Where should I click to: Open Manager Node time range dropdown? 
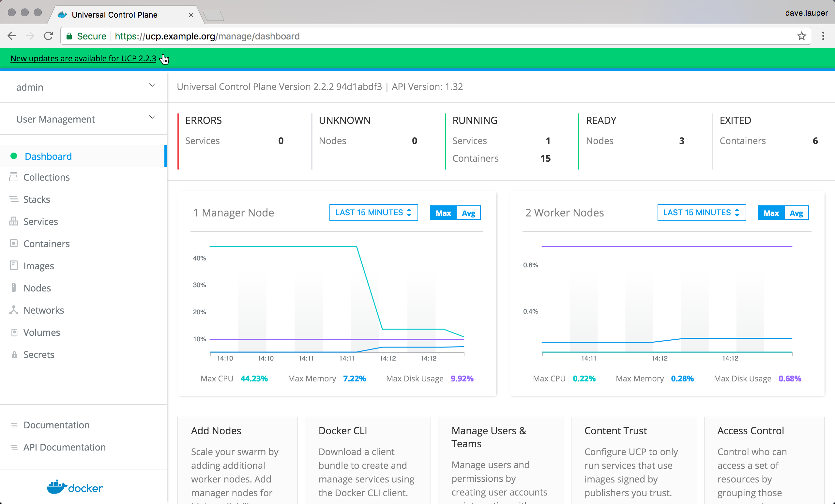click(x=373, y=212)
